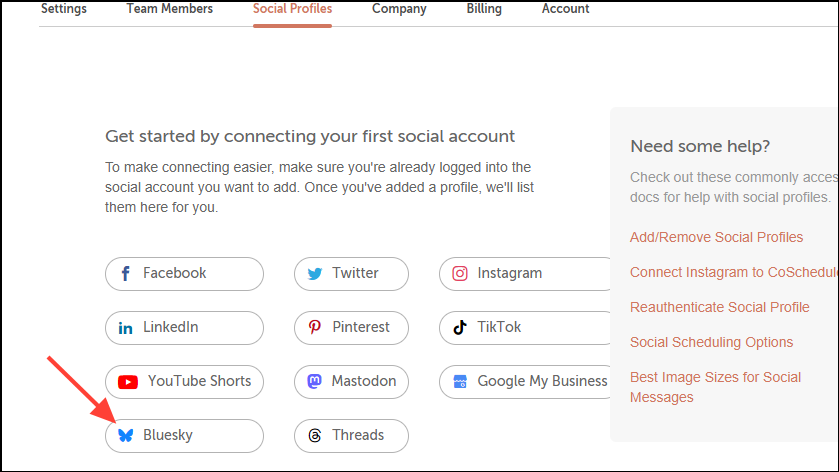Image resolution: width=839 pixels, height=472 pixels.
Task: Connect YouTube Shorts
Action: click(184, 382)
